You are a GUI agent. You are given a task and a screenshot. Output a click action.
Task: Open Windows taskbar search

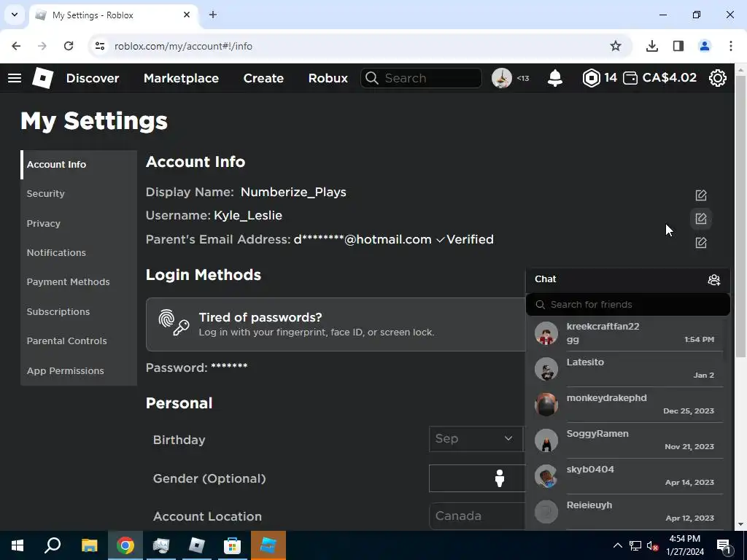click(x=53, y=545)
